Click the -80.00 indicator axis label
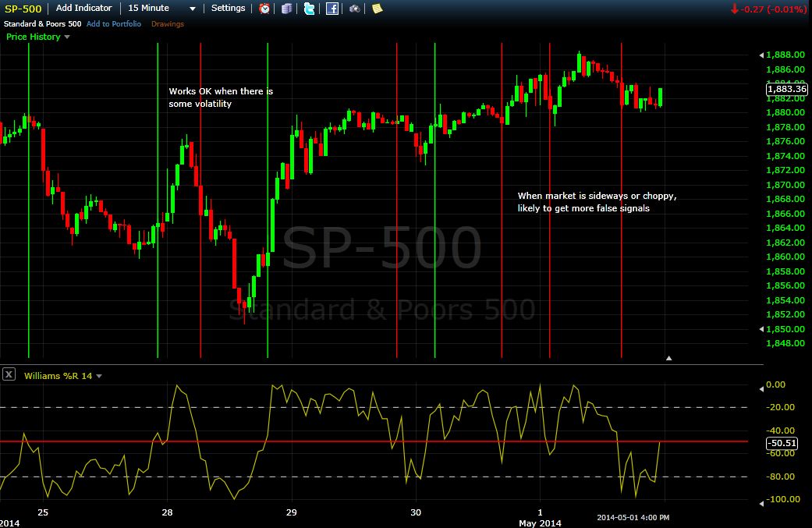The width and height of the screenshot is (812, 528). [781, 477]
